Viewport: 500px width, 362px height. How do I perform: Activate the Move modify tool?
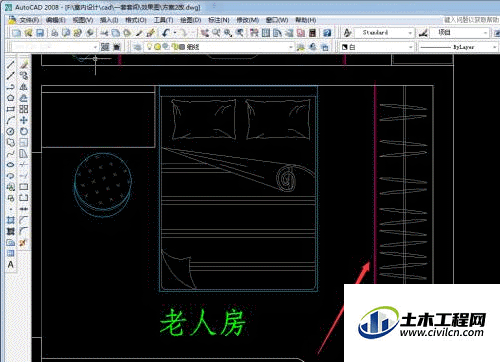[23, 120]
